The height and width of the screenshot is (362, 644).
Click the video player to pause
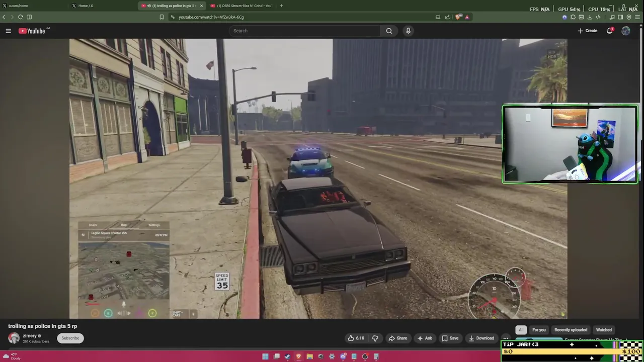tap(318, 178)
